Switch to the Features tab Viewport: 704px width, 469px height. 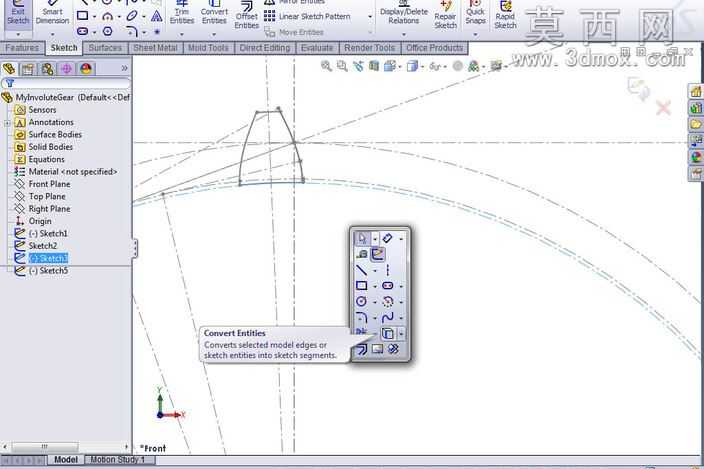pyautogui.click(x=22, y=48)
